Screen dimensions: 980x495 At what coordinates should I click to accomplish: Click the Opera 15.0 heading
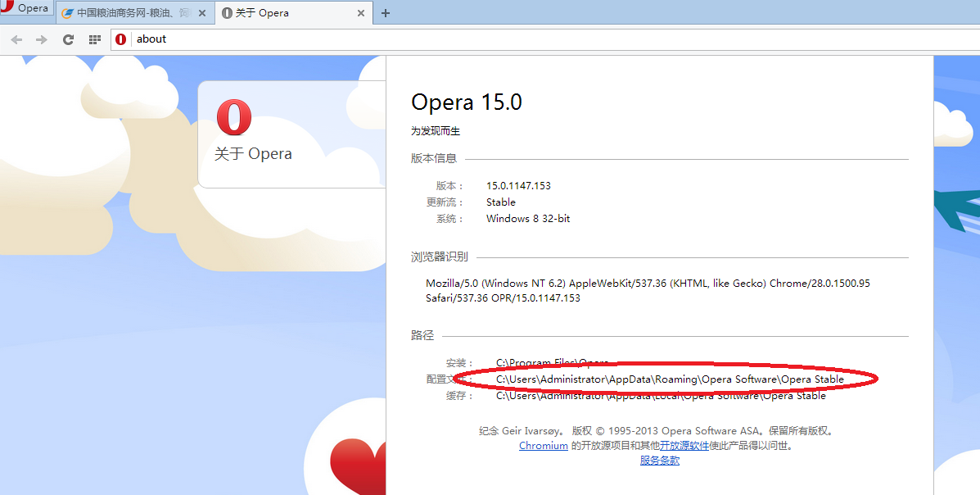466,102
